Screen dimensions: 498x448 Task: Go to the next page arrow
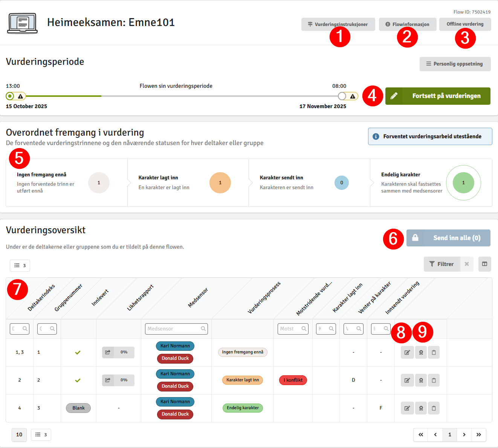coord(464,434)
